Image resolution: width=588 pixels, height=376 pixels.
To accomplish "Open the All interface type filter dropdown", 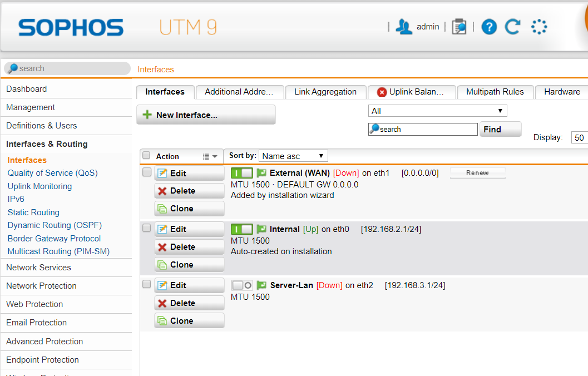I will [438, 111].
